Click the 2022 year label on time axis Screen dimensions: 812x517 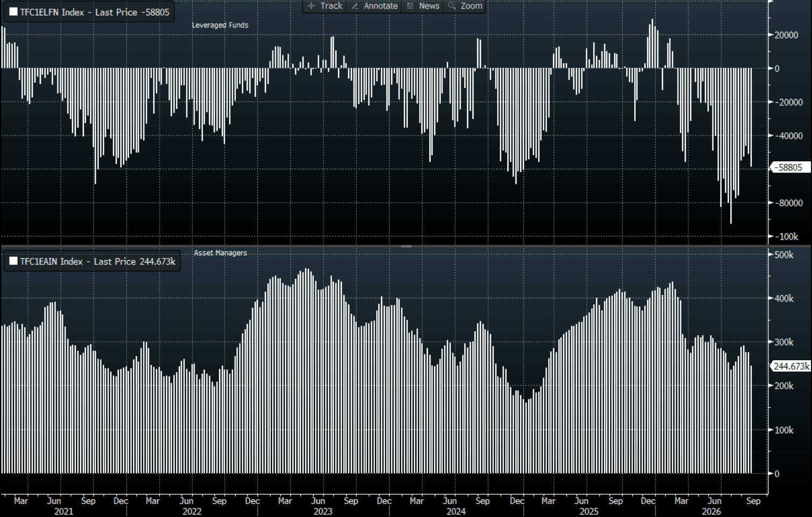tap(192, 512)
